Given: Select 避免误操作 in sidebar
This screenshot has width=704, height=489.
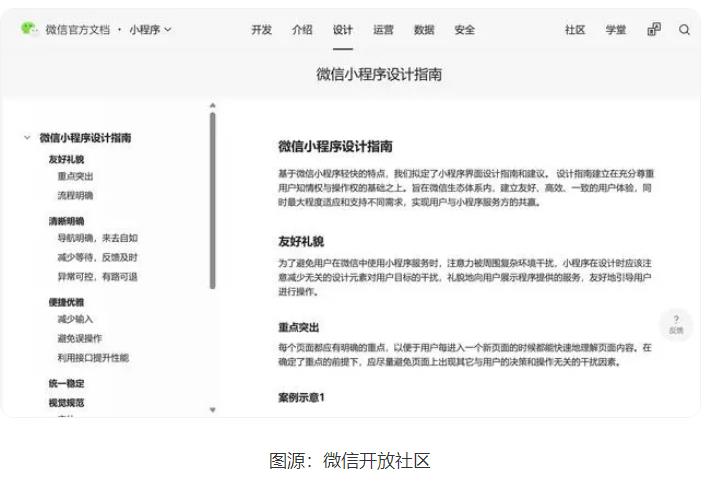Looking at the screenshot, I should pyautogui.click(x=80, y=338).
